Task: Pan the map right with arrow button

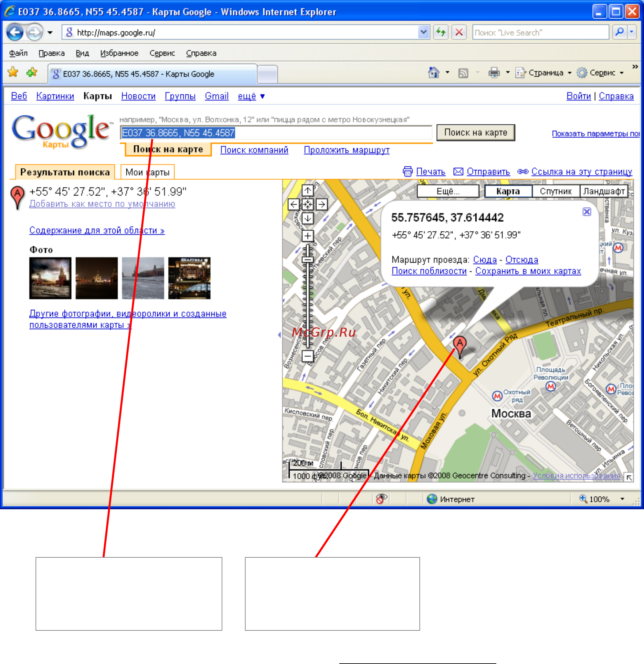Action: pyautogui.click(x=322, y=204)
